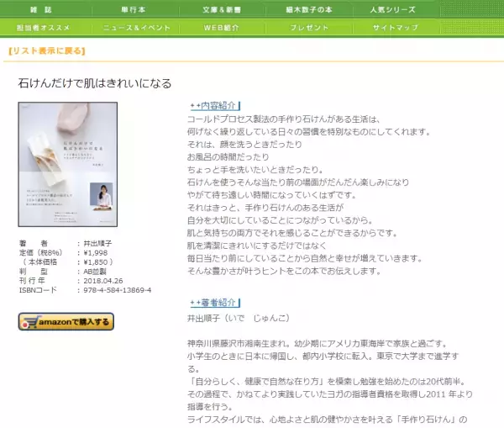The width and height of the screenshot is (504, 428).
Task: Open サイトマップ menu item
Action: click(396, 28)
